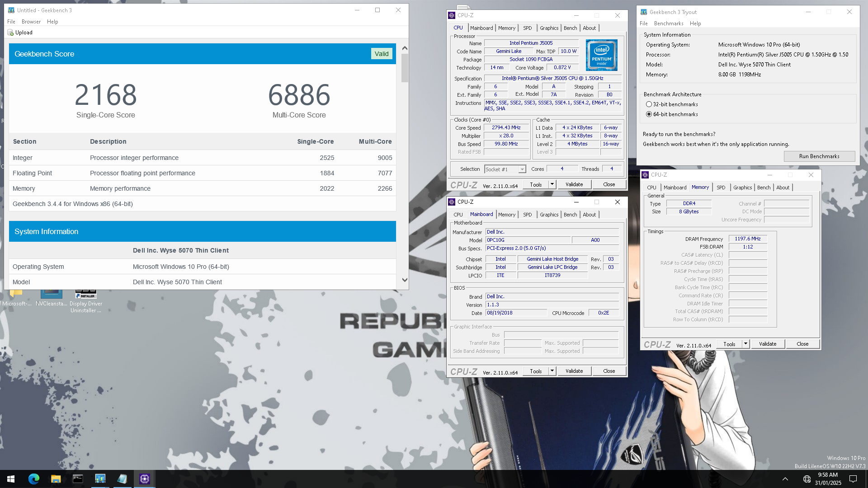Click Validate in Mainboard CPU-Z window

tap(574, 371)
